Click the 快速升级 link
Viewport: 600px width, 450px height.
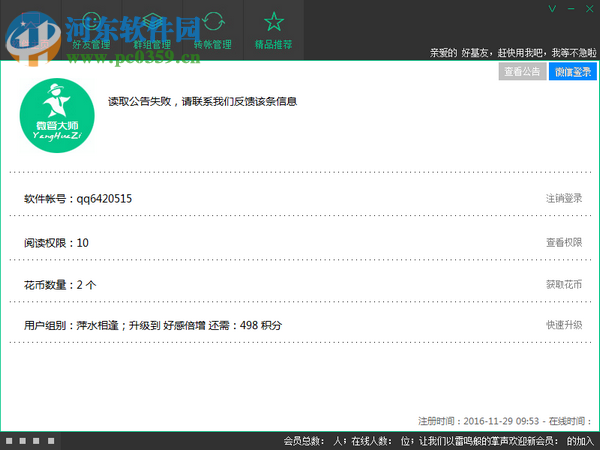click(x=564, y=325)
